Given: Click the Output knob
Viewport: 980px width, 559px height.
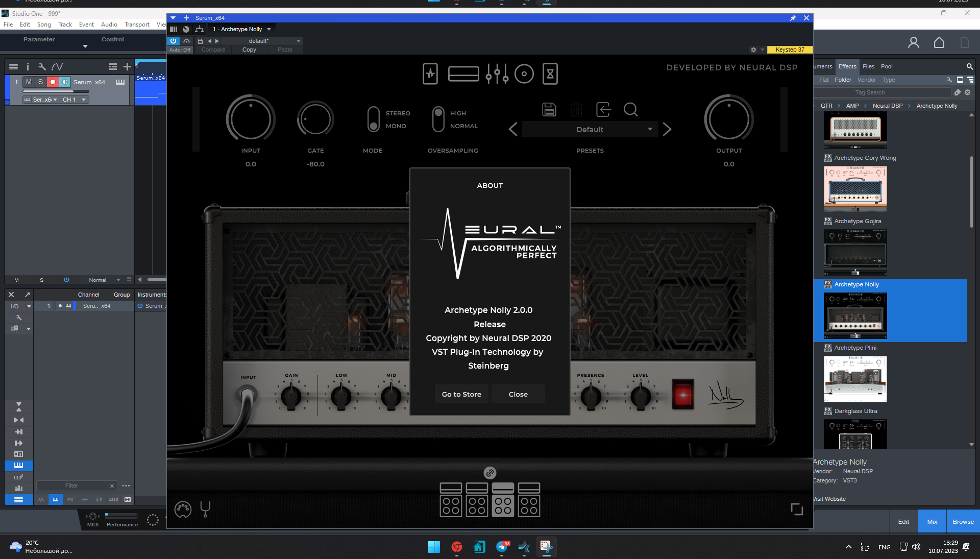Looking at the screenshot, I should 728,119.
